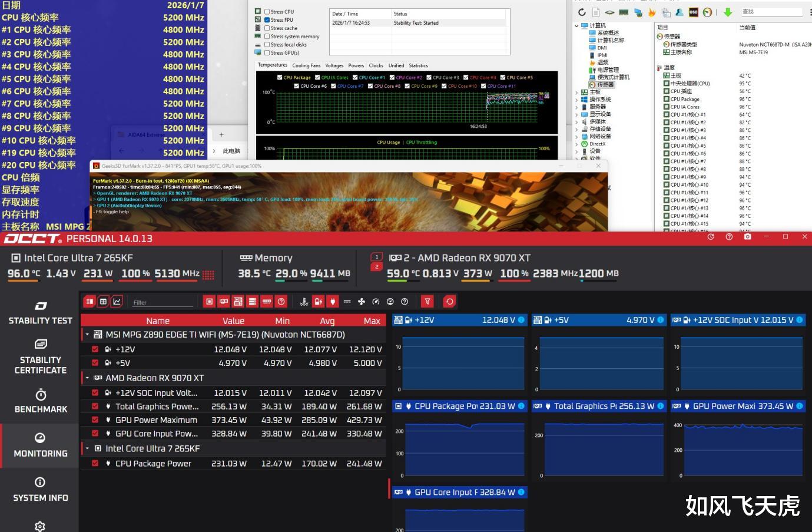
Task: Toggle GPU sensor filter in OCCT toolbar
Action: coord(224,302)
